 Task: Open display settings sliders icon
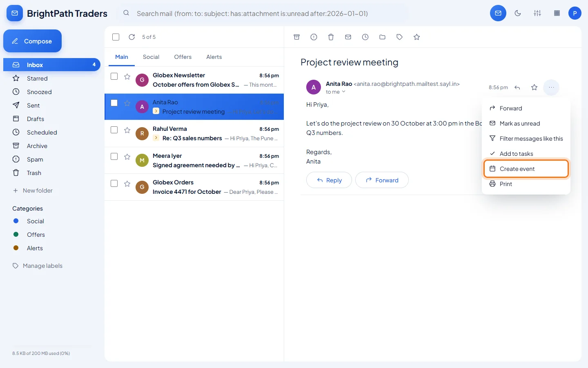(x=537, y=13)
